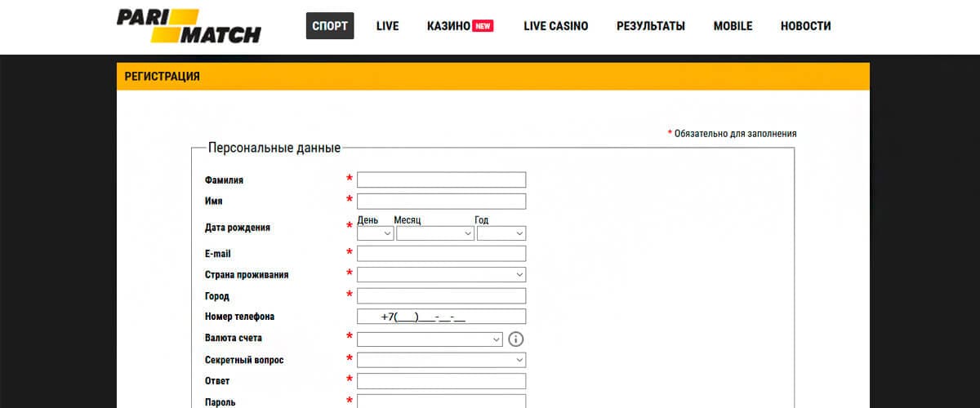Click Персональные данные legend text
The image size is (980, 408).
[274, 149]
